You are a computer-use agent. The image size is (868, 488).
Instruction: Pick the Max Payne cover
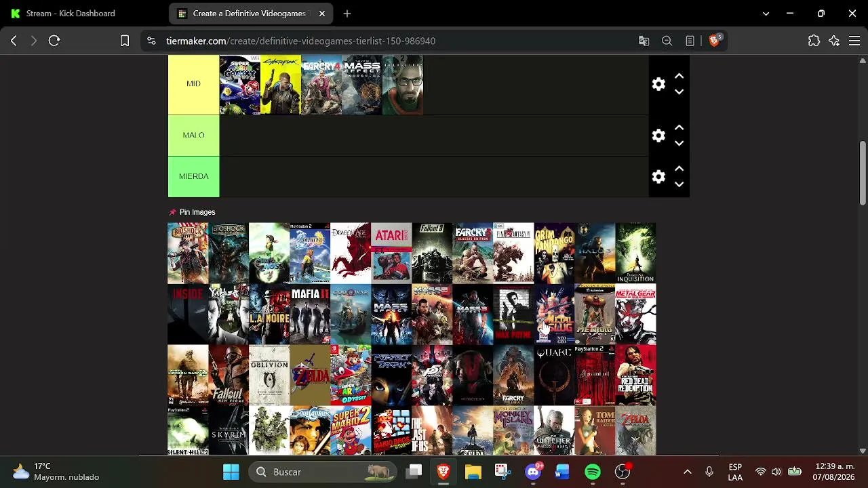coord(513,314)
